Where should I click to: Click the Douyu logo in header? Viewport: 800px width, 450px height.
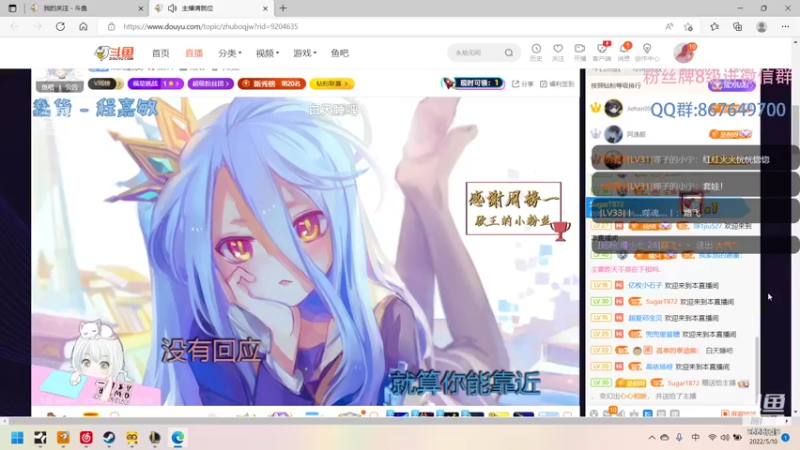coord(114,53)
